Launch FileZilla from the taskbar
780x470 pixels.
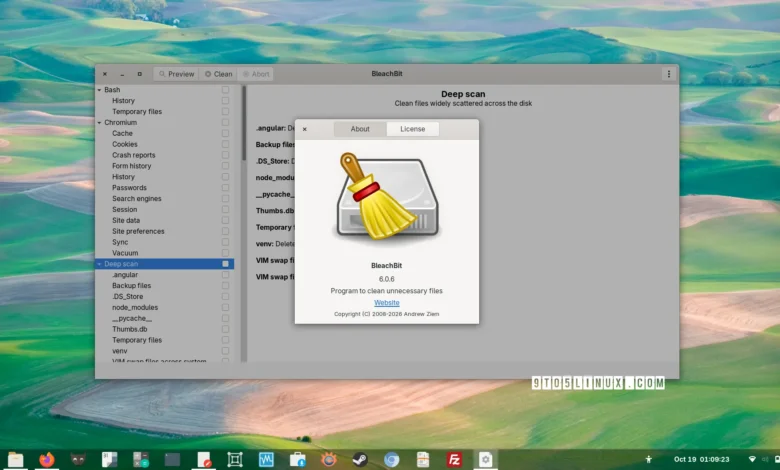(454, 460)
